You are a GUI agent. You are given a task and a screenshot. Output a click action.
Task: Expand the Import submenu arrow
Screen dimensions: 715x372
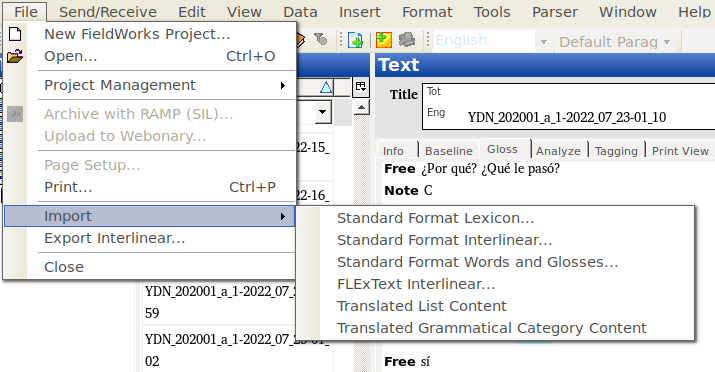(283, 216)
